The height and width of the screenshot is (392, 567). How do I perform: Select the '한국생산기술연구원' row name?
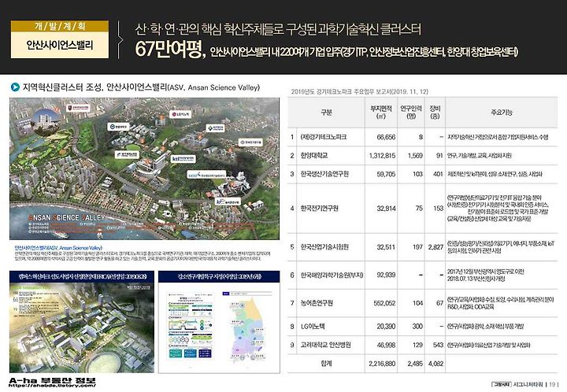[x=324, y=174]
